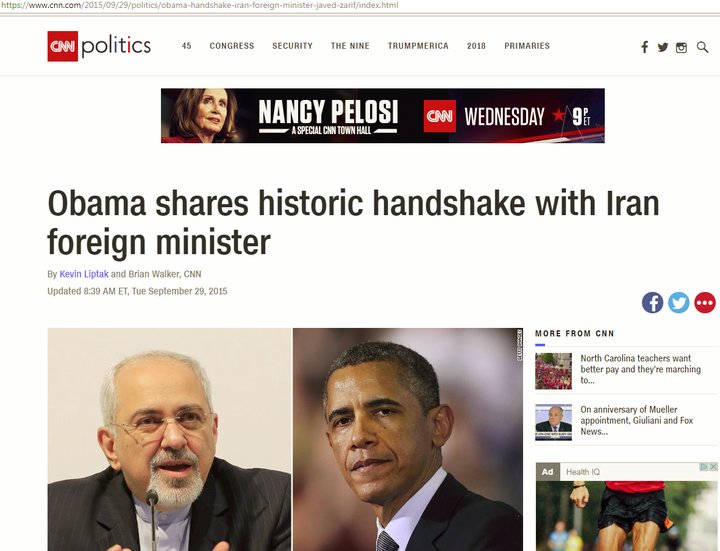The image size is (720, 551).
Task: Open more sharing options red dots button
Action: click(x=705, y=303)
